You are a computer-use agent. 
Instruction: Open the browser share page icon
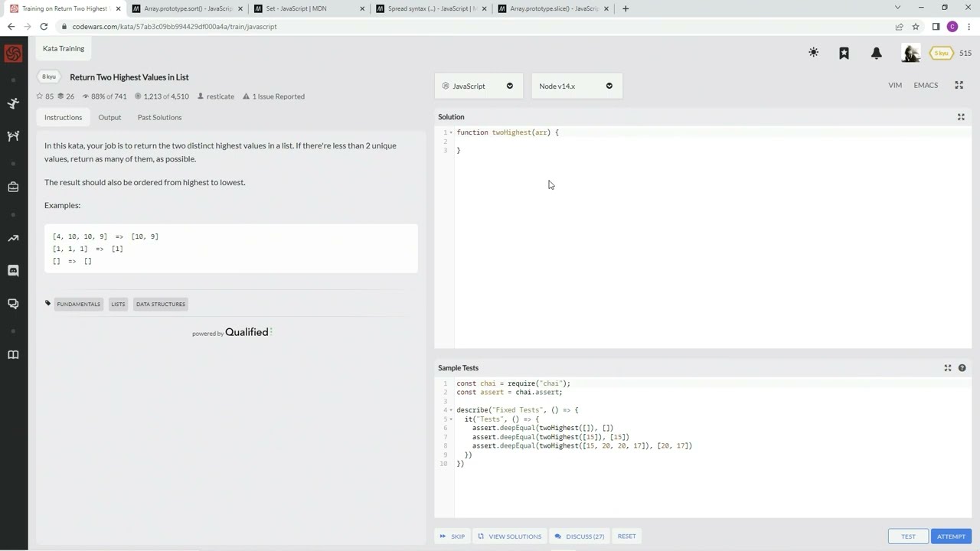899,27
